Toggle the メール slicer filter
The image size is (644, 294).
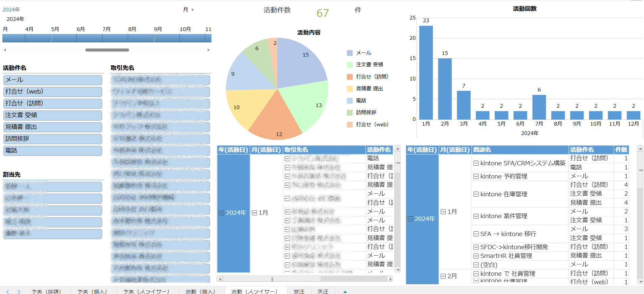click(x=53, y=80)
